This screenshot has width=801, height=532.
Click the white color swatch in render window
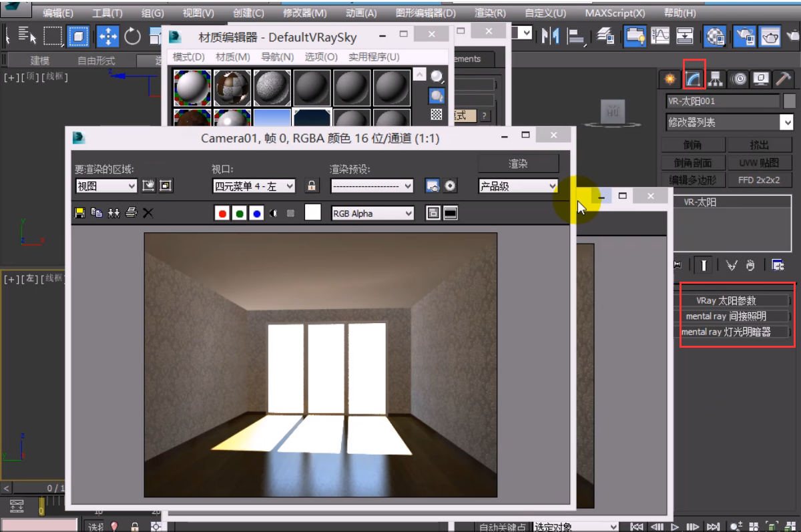(x=312, y=213)
